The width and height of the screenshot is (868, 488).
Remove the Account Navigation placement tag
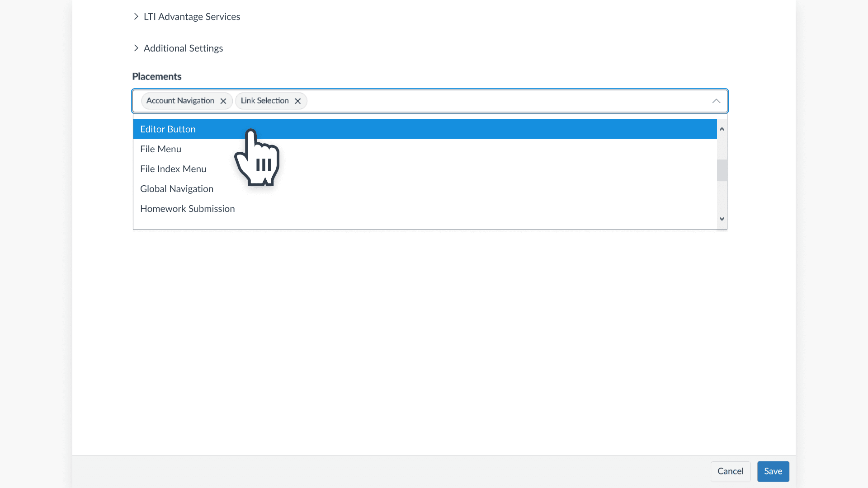coord(223,101)
